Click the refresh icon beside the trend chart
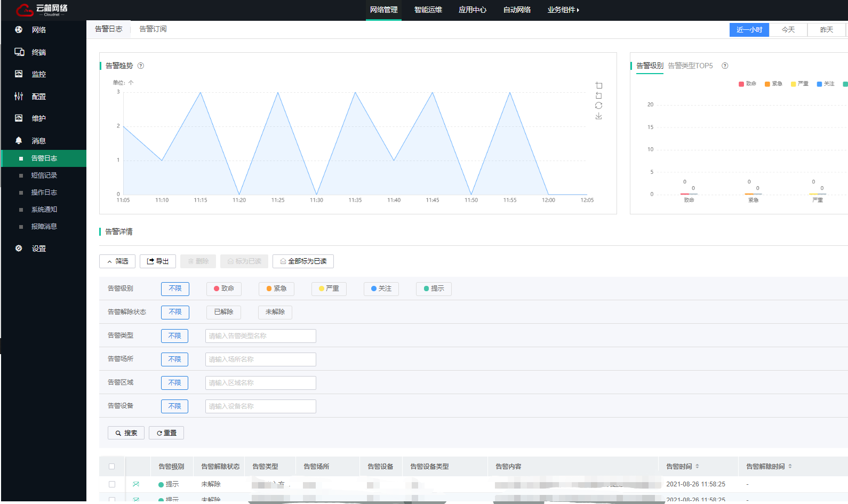The height and width of the screenshot is (504, 848). [x=598, y=106]
